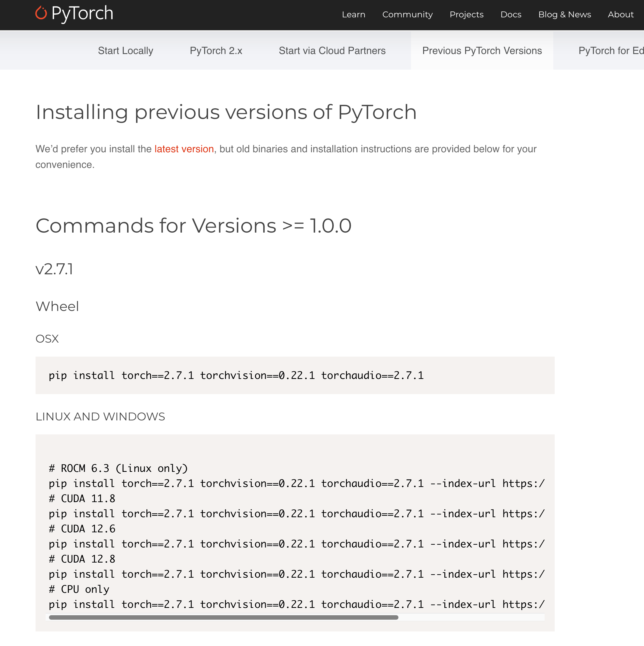This screenshot has width=644, height=646.
Task: Click the Commands for Versions heading
Action: coord(194,226)
